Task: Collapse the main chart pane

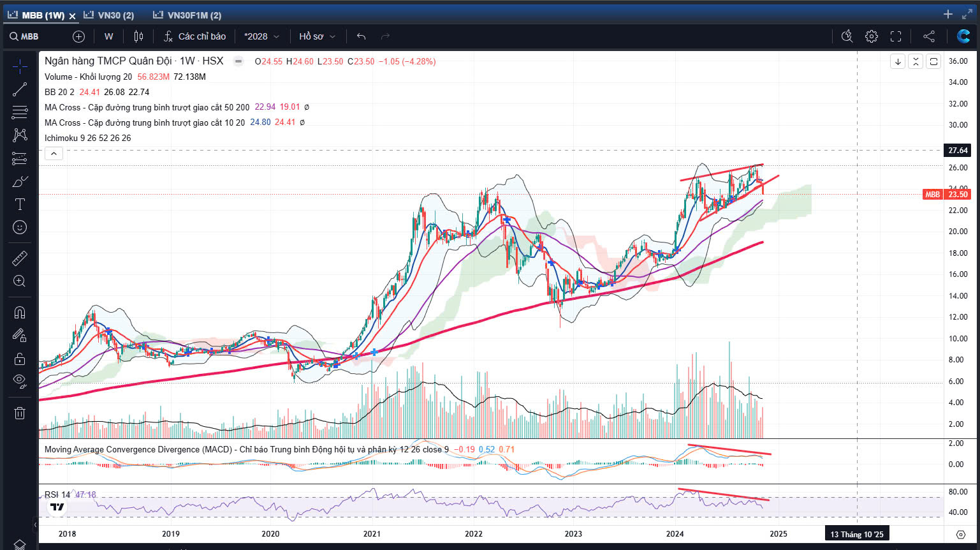Action: pos(916,61)
